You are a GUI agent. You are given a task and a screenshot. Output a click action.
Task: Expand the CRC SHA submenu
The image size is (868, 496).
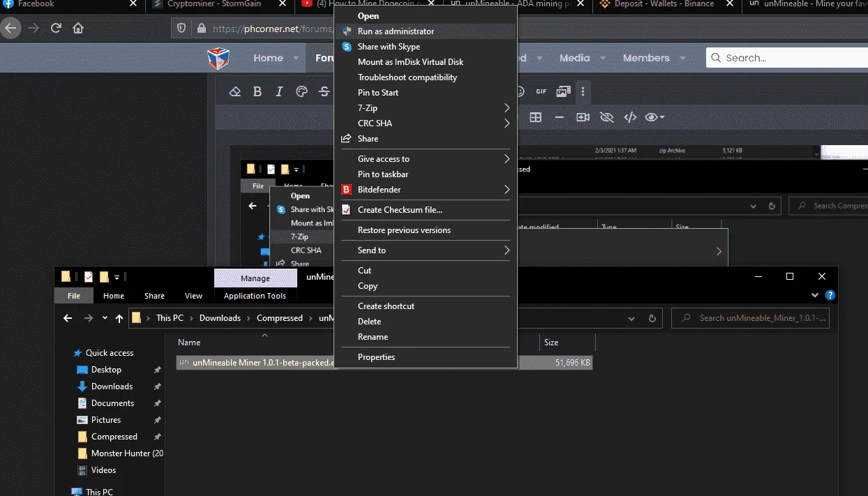(507, 123)
